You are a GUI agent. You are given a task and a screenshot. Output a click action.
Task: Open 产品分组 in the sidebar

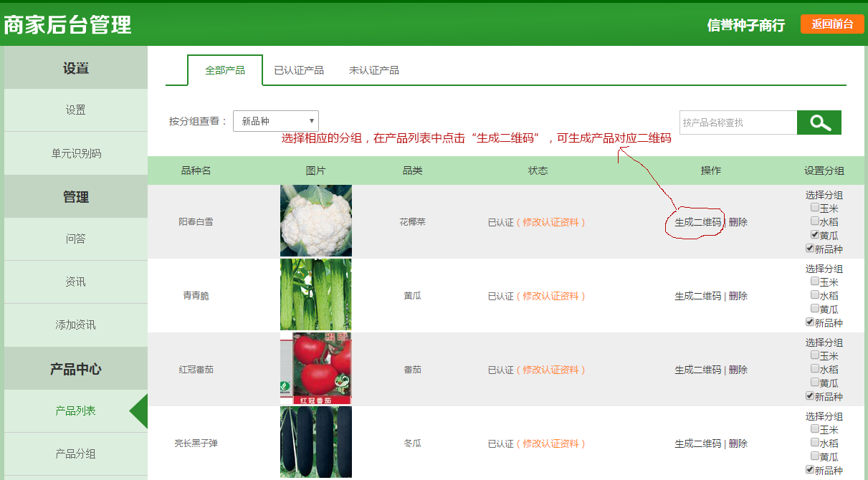point(76,454)
